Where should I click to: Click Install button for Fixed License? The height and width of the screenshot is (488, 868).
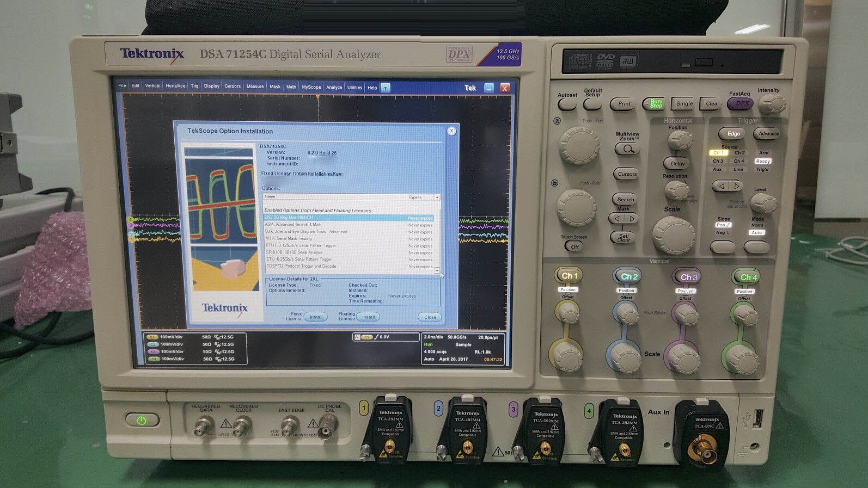[316, 317]
